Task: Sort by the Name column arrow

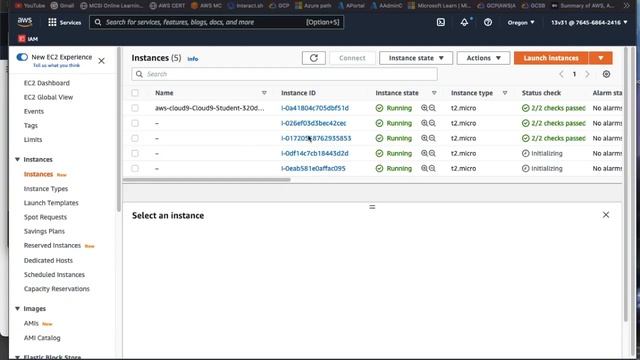Action: 264,93
